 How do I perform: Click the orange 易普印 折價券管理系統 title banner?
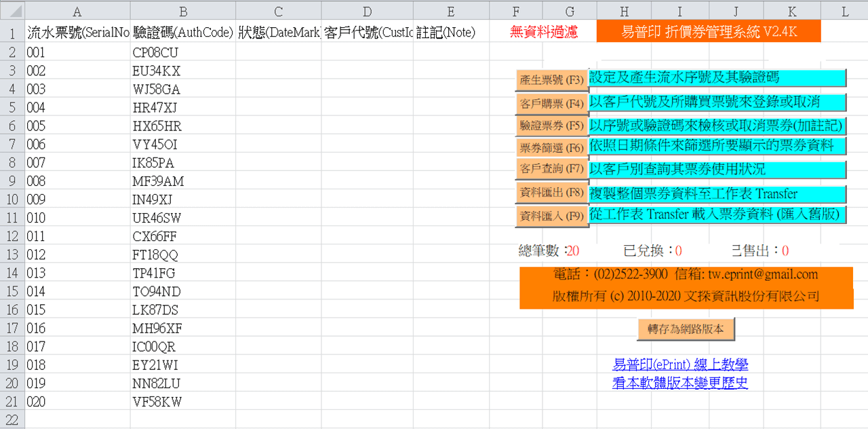click(708, 32)
